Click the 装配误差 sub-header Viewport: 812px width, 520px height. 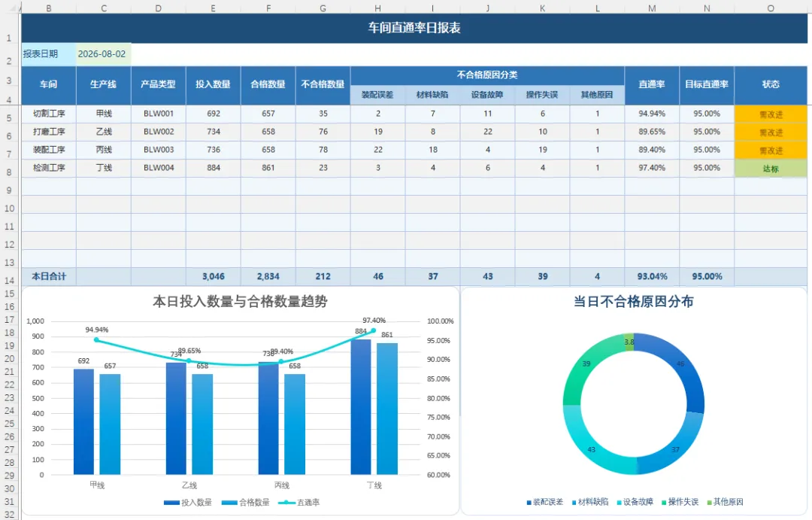pyautogui.click(x=378, y=95)
